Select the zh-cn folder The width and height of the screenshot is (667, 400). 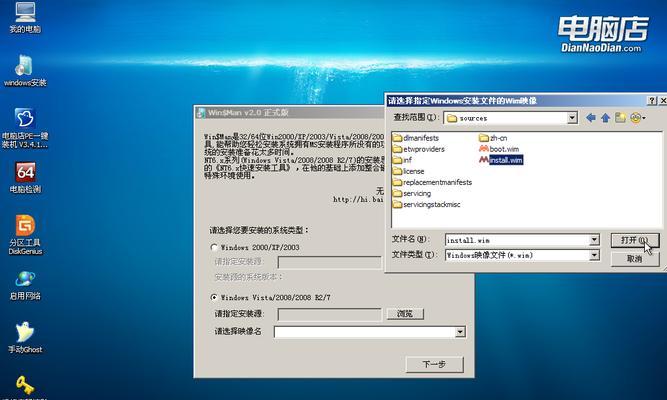[x=493, y=138]
